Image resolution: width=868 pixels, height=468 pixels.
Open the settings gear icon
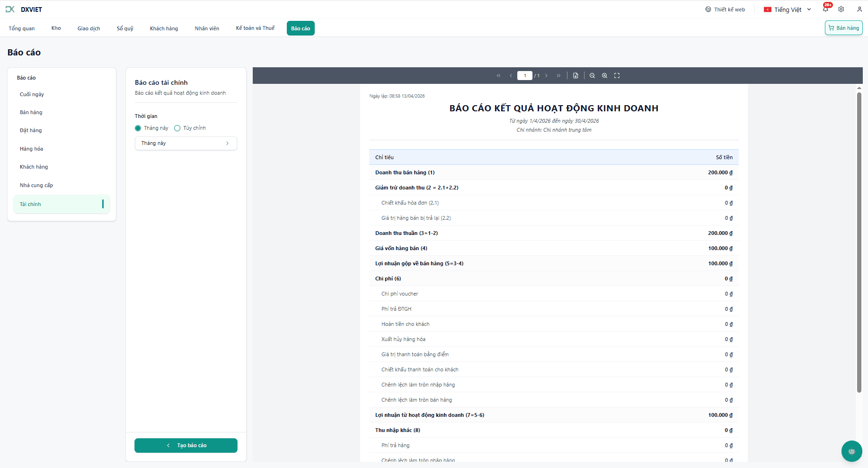pos(841,9)
